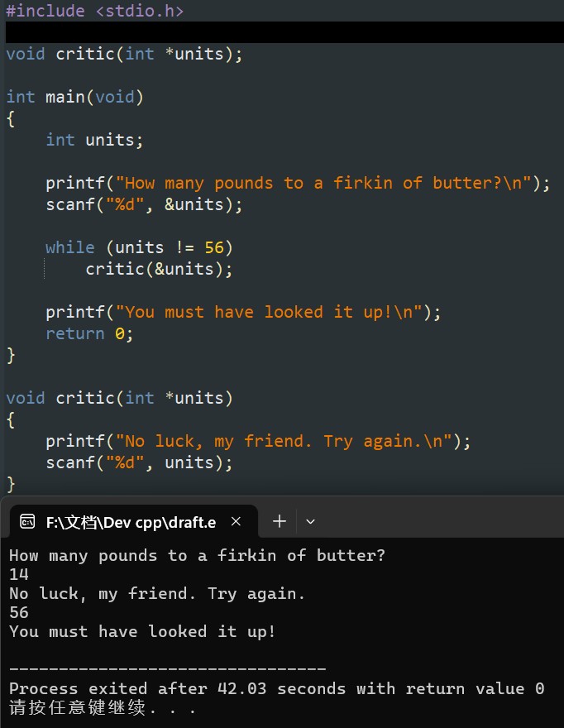The width and height of the screenshot is (564, 728).
Task: Click the 'No luck, my friend' printf line in code
Action: [258, 441]
